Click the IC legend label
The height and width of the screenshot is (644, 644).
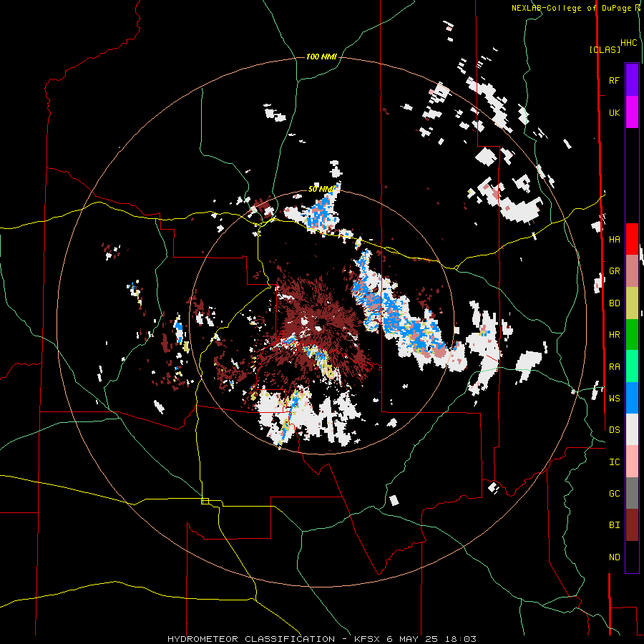click(x=614, y=462)
